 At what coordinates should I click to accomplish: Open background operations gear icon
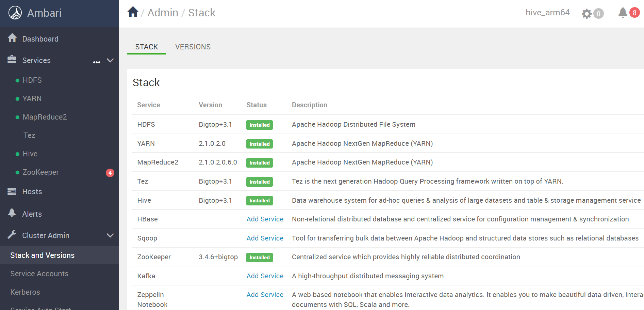[587, 14]
